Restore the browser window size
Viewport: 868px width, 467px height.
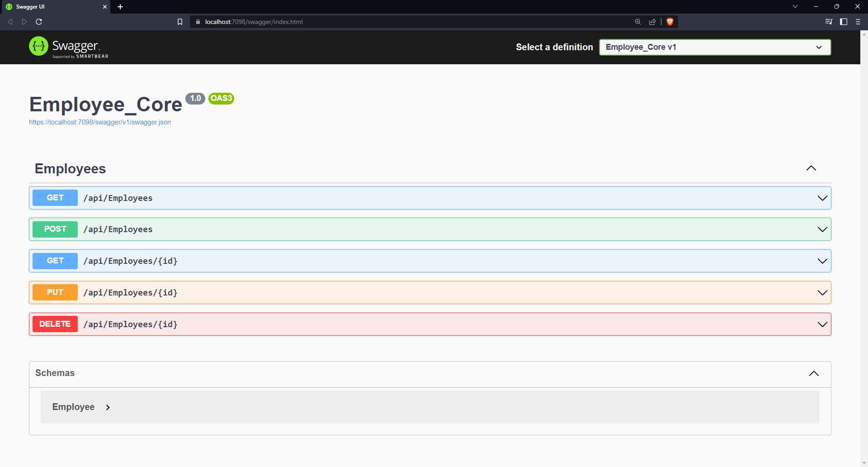pyautogui.click(x=837, y=6)
